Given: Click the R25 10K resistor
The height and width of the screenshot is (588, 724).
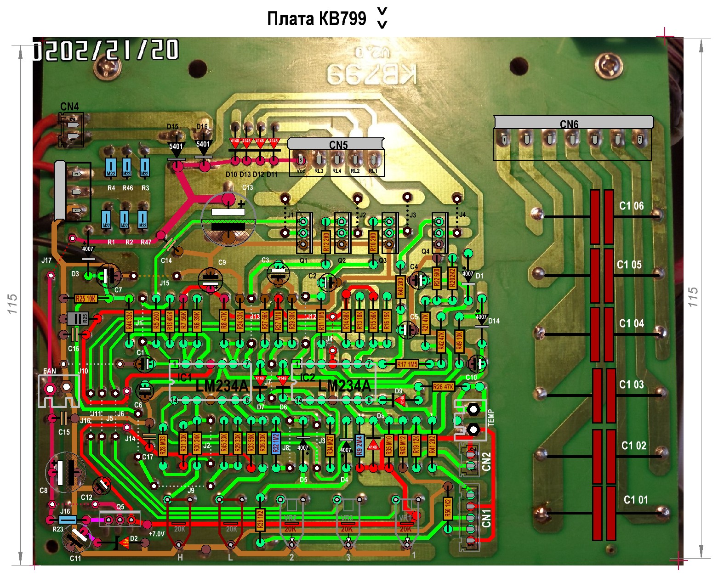Looking at the screenshot, I should (x=86, y=299).
